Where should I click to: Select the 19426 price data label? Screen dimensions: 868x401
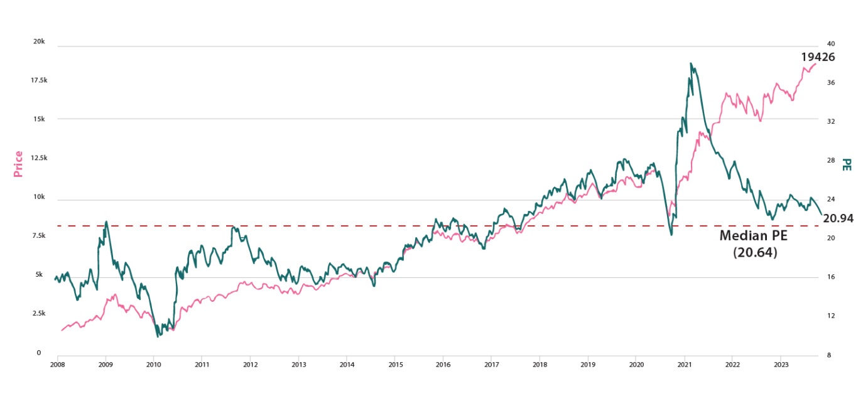click(818, 57)
